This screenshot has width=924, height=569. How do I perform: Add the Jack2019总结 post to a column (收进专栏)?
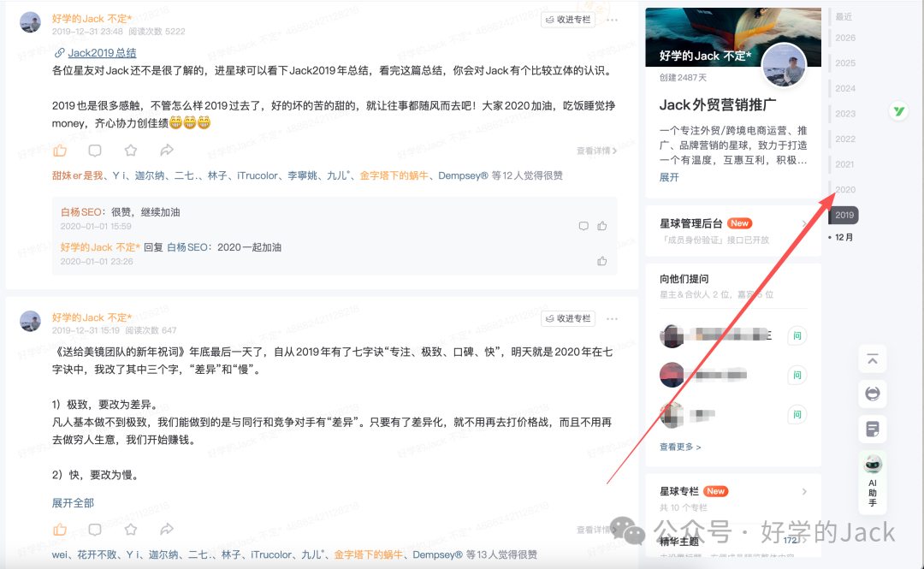coord(568,20)
